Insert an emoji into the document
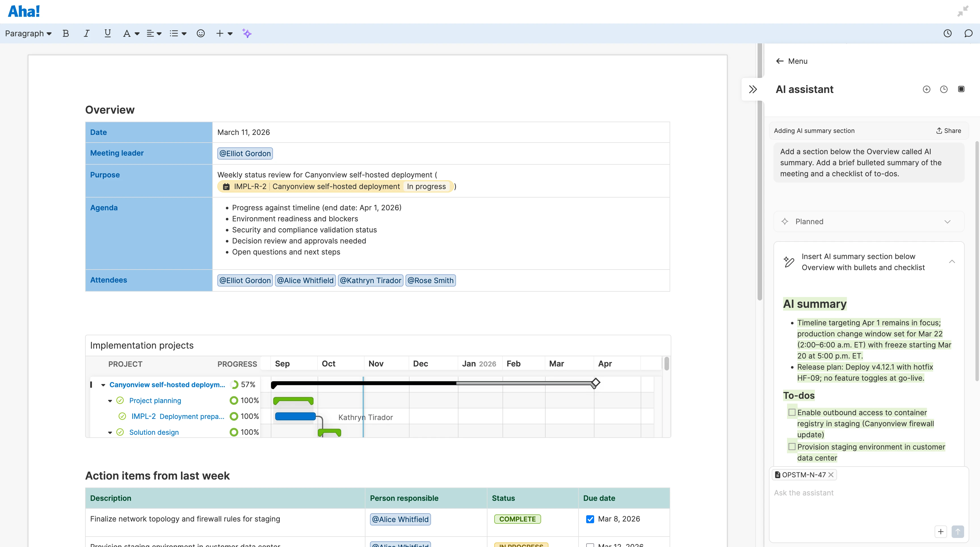The image size is (980, 547). tap(201, 33)
